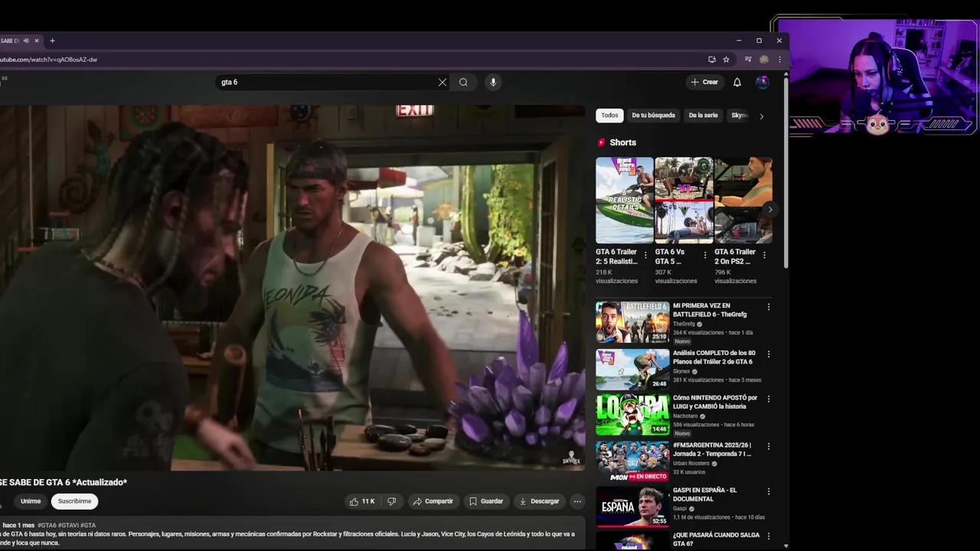Screen dimensions: 980x551
Task: Click the install app icon in address bar
Action: point(712,60)
